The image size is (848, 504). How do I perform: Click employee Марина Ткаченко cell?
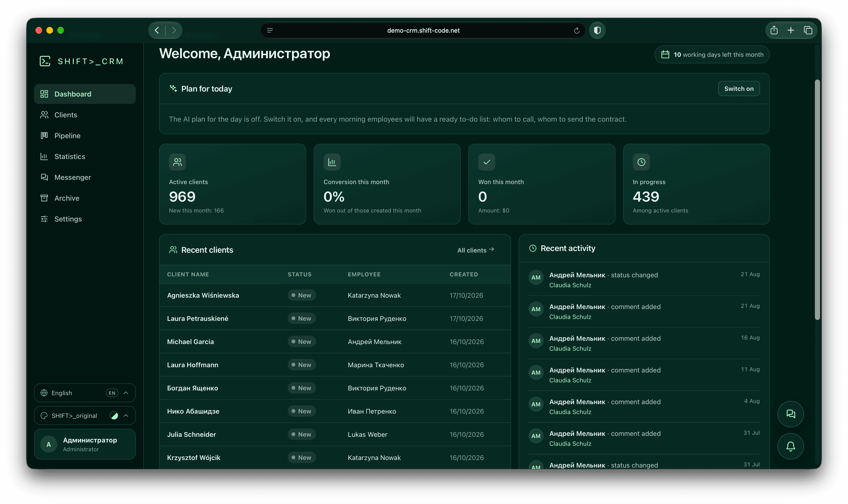pos(375,365)
